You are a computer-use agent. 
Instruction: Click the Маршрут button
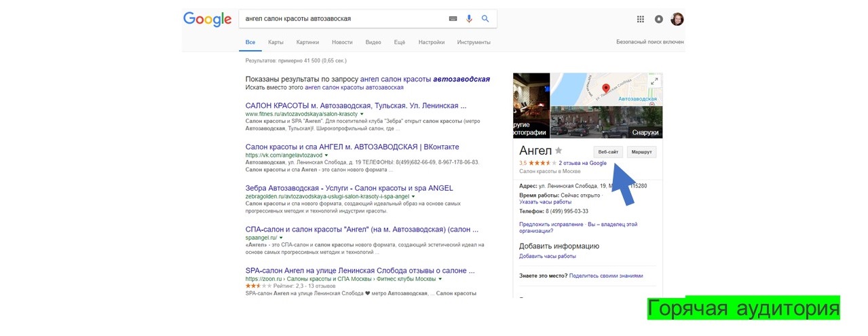(x=641, y=152)
